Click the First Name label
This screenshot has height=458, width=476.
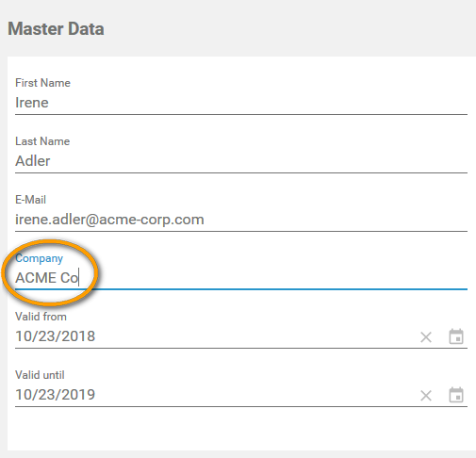[x=42, y=83]
